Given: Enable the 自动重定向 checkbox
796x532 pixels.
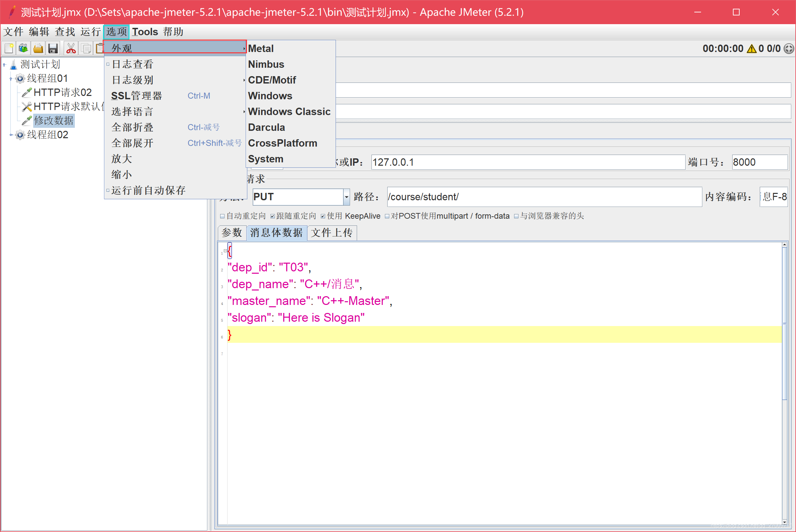Looking at the screenshot, I should 222,216.
